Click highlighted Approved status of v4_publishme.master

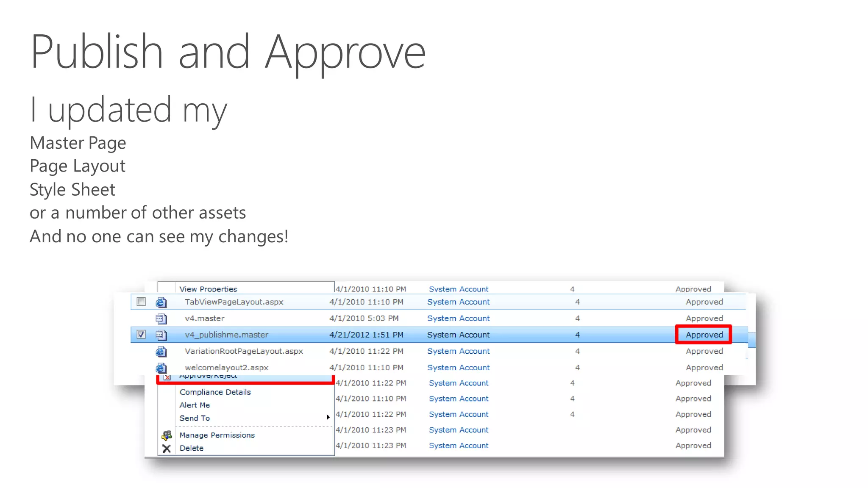point(704,335)
